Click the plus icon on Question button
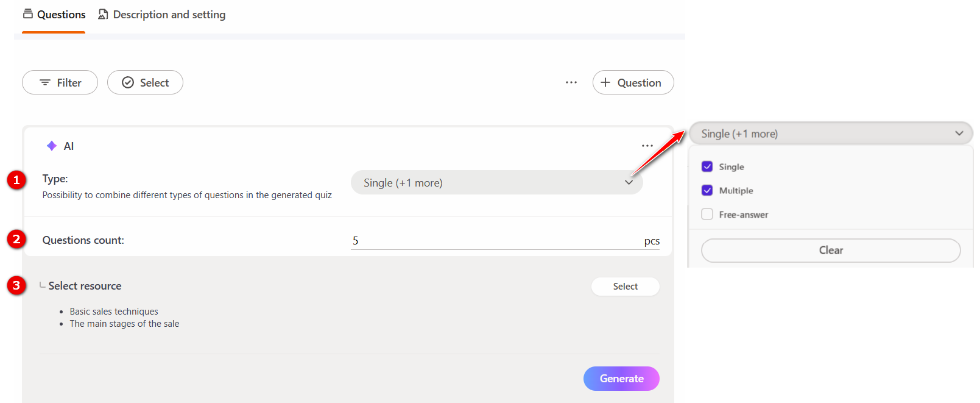 [605, 82]
